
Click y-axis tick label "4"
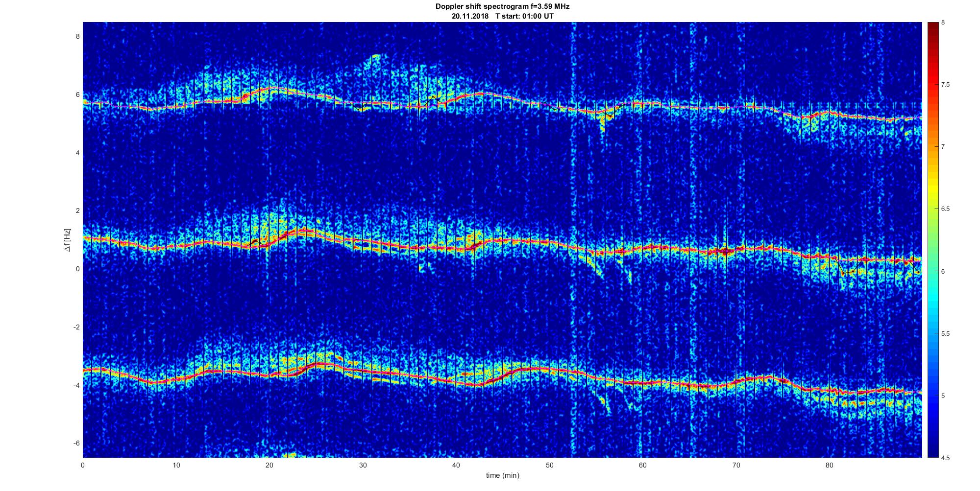77,153
